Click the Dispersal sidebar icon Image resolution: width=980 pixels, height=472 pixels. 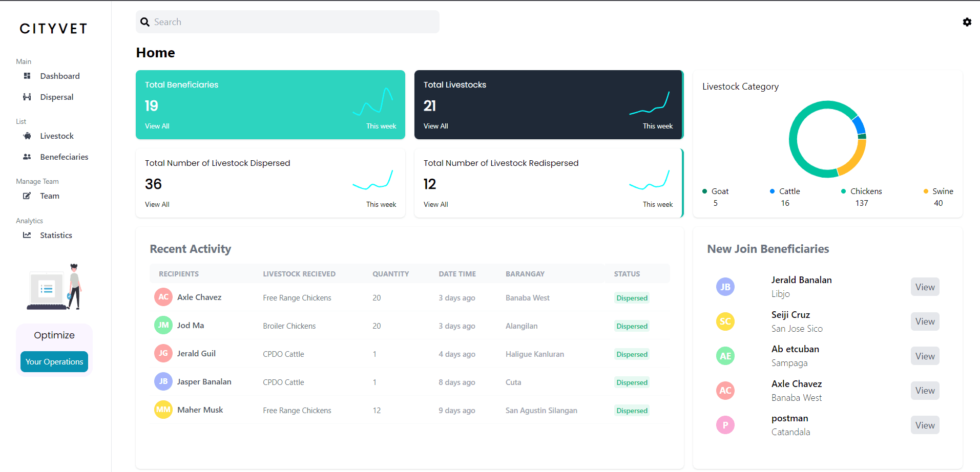pos(27,97)
